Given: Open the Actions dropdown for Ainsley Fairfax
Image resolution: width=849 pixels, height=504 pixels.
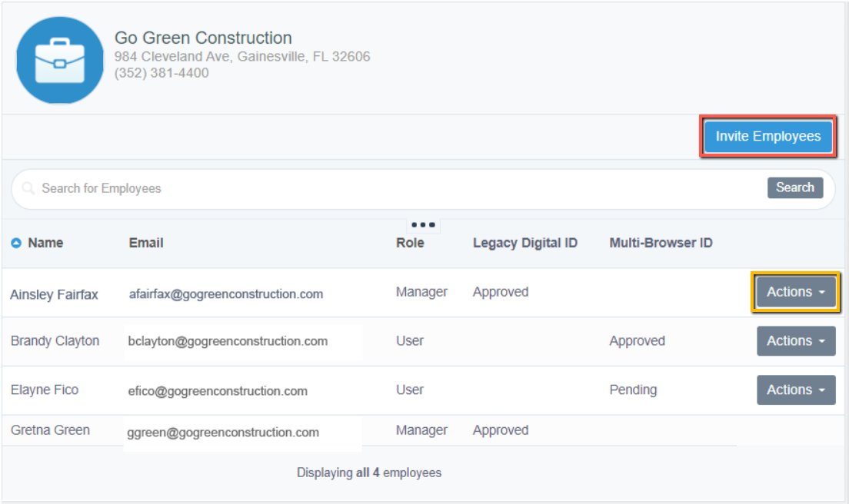Looking at the screenshot, I should 795,292.
